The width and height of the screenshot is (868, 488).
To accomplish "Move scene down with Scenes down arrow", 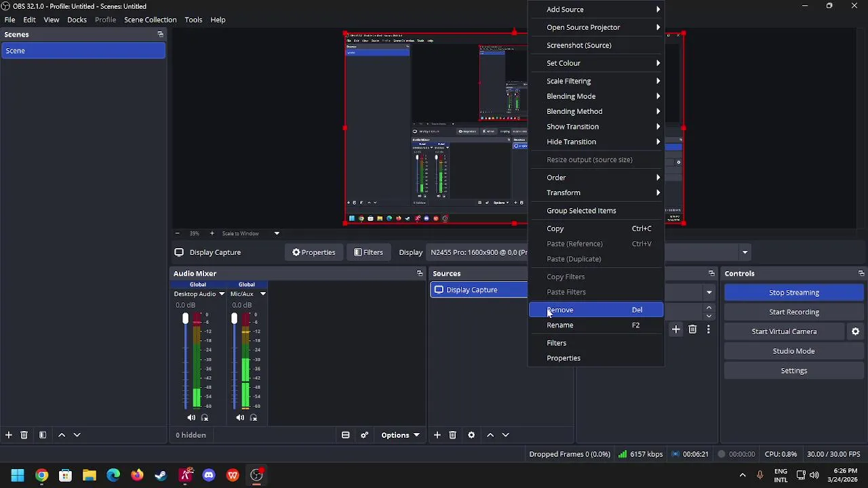I will 77,435.
